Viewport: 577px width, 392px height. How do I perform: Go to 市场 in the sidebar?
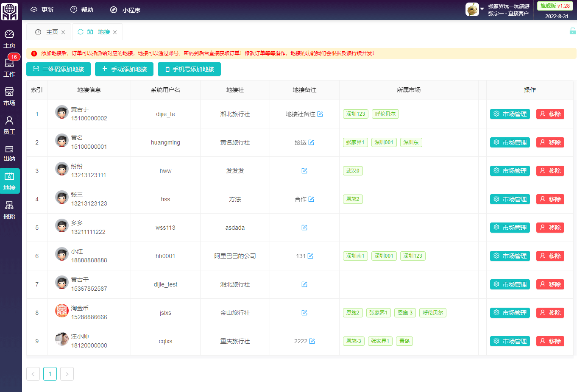coord(9,96)
